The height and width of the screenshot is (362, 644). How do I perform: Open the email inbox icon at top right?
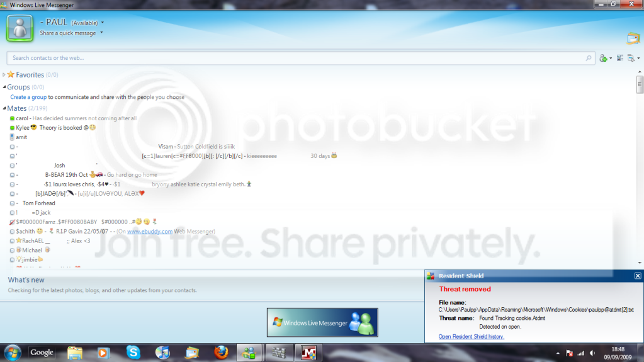click(633, 38)
